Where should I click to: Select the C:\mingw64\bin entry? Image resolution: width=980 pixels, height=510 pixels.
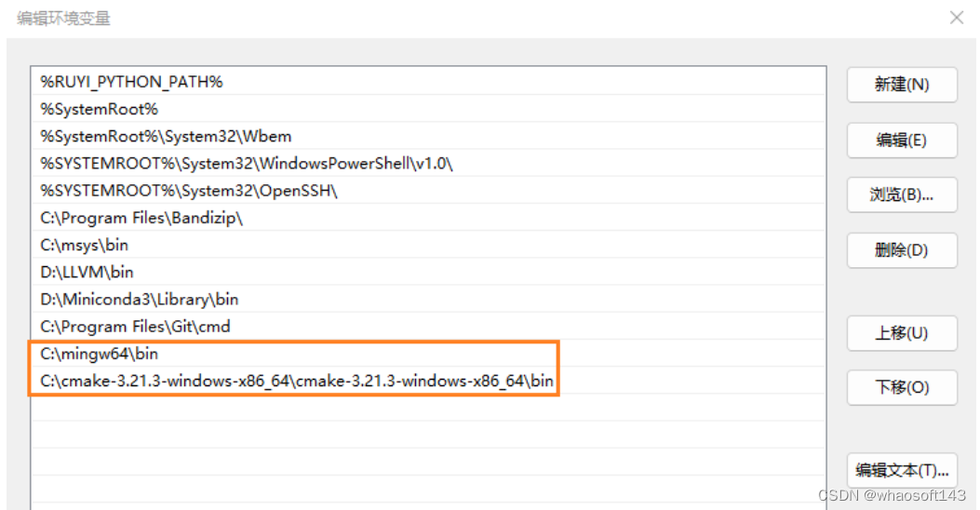[x=428, y=354]
